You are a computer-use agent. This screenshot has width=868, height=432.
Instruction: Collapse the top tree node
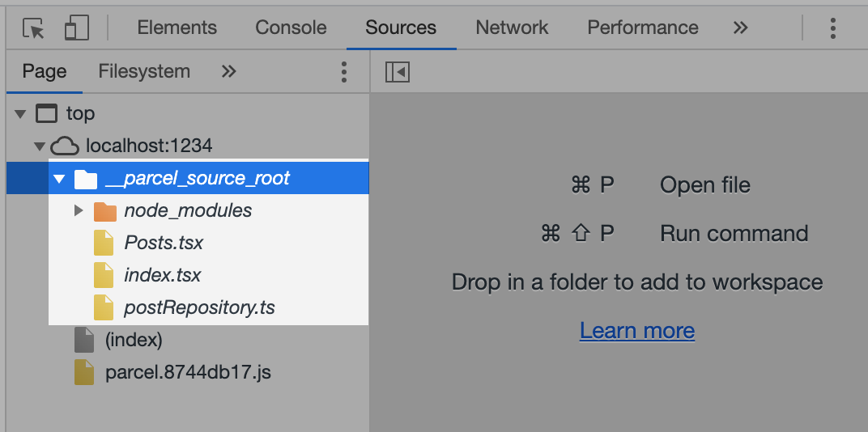[x=20, y=114]
